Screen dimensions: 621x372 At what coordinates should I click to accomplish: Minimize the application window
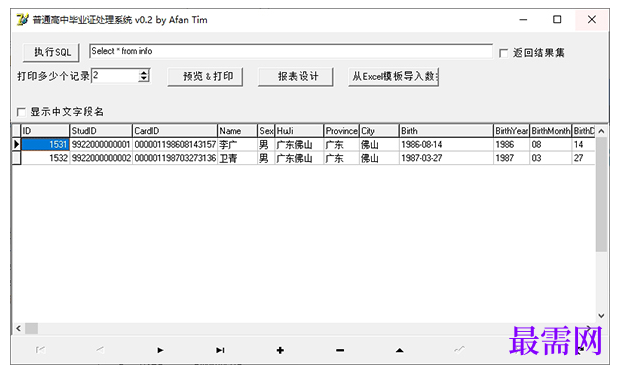coord(523,19)
